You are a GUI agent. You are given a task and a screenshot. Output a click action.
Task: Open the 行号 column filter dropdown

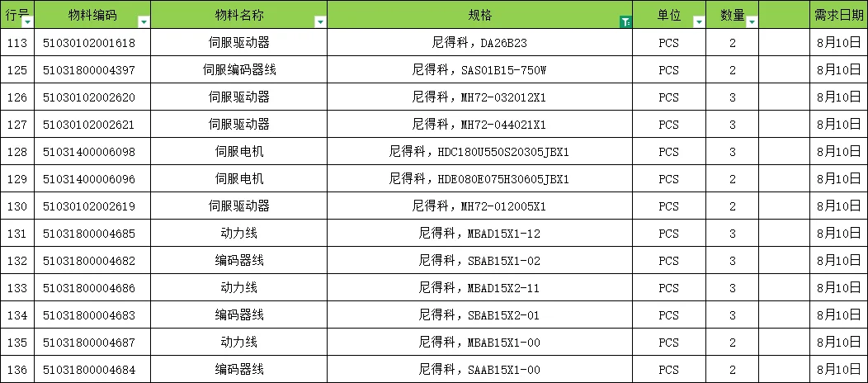(x=27, y=22)
